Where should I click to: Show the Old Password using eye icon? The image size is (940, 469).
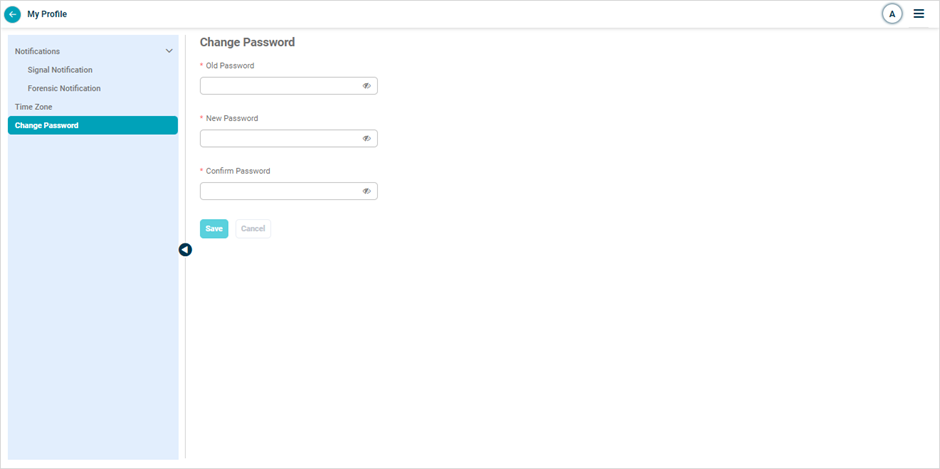click(367, 86)
